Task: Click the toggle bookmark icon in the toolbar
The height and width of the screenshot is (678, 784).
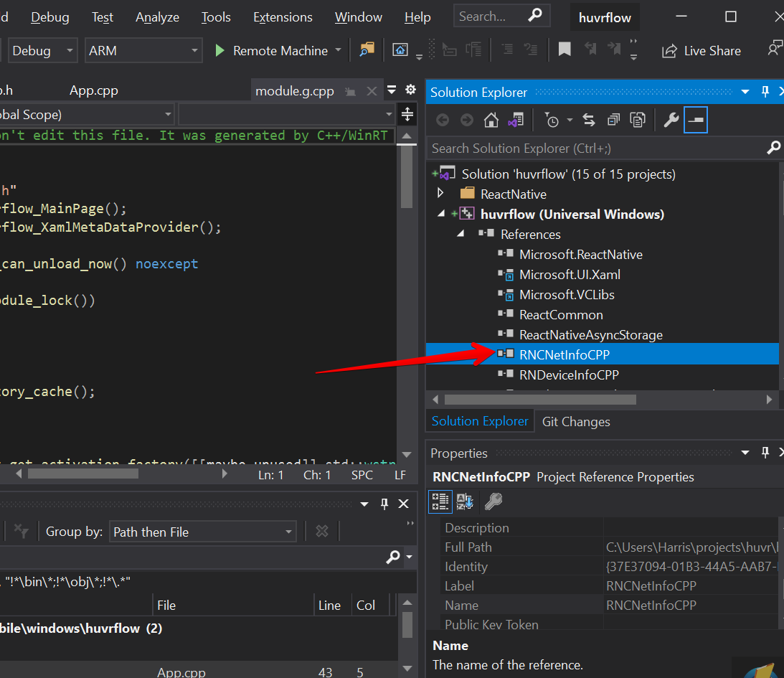Action: pyautogui.click(x=564, y=49)
